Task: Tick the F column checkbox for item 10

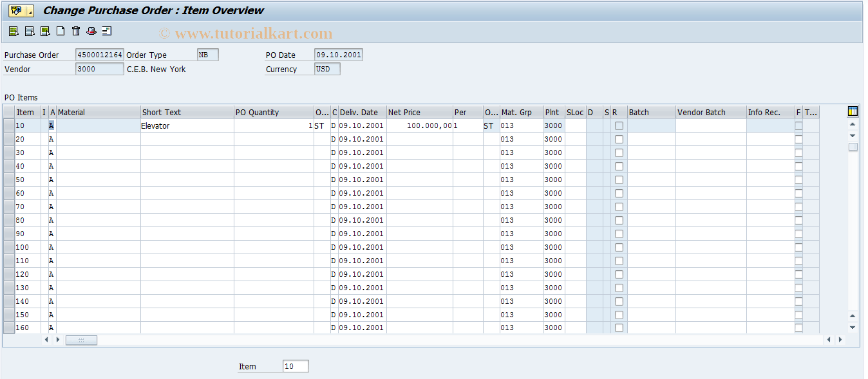Action: click(798, 125)
